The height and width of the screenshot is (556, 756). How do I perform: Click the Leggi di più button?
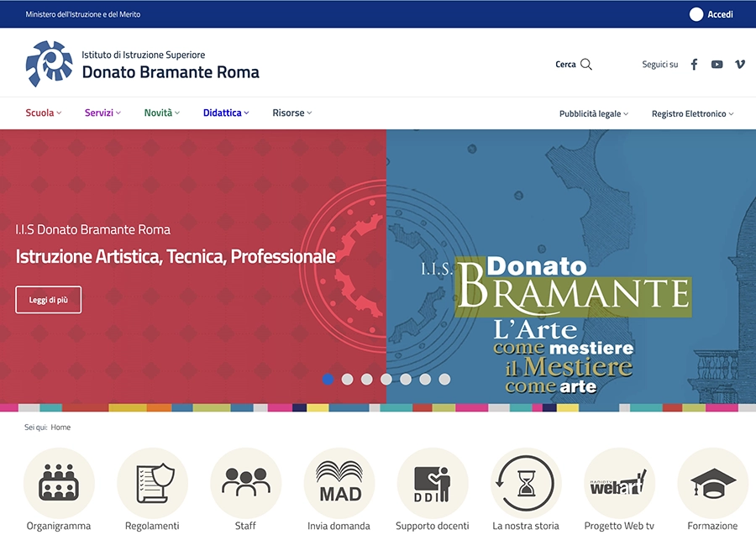pos(48,300)
